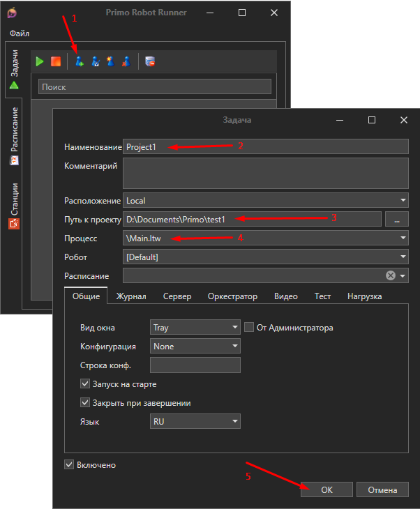
Task: Switch to the Тест tab
Action: coord(322,296)
